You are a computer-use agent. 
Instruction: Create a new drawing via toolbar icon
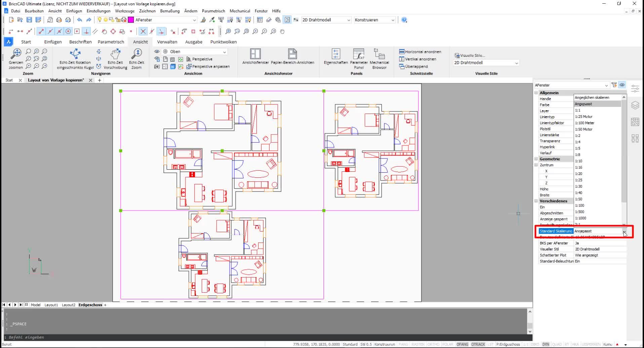[11, 20]
